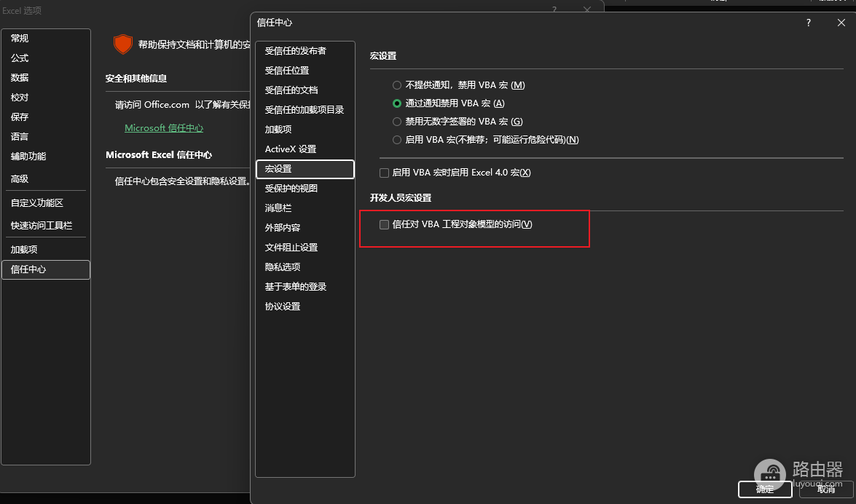Viewport: 856px width, 504px height.
Task: Select 常规 in Excel Options sidebar
Action: (x=46, y=38)
